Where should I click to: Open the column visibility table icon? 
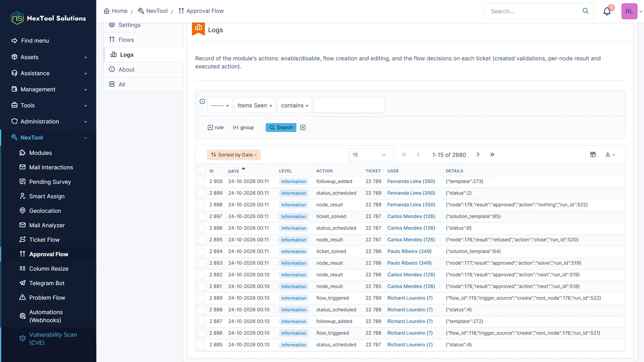(593, 154)
